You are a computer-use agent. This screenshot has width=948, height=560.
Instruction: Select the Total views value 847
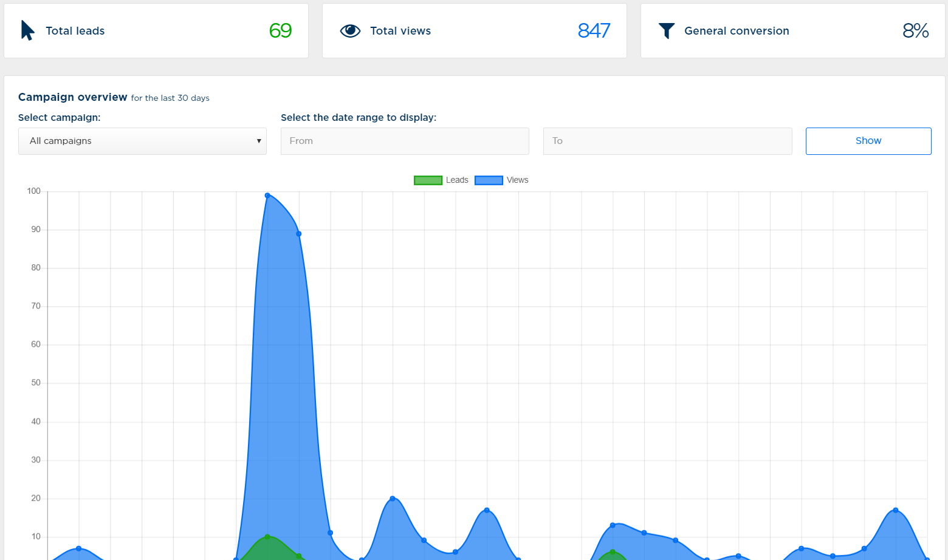click(x=594, y=31)
